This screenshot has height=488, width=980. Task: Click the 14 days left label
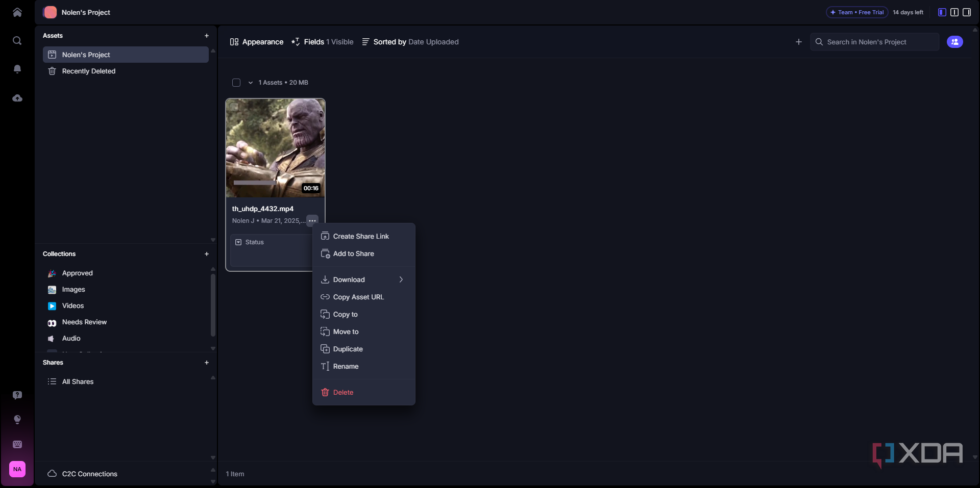[x=908, y=12]
